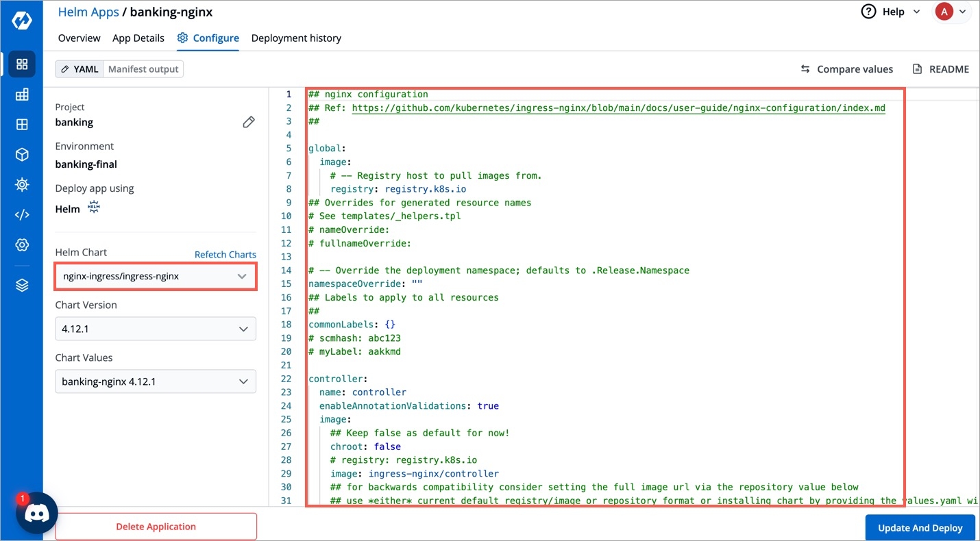Click the 'controller:' line in editor
The width and height of the screenshot is (980, 541).
tap(339, 379)
